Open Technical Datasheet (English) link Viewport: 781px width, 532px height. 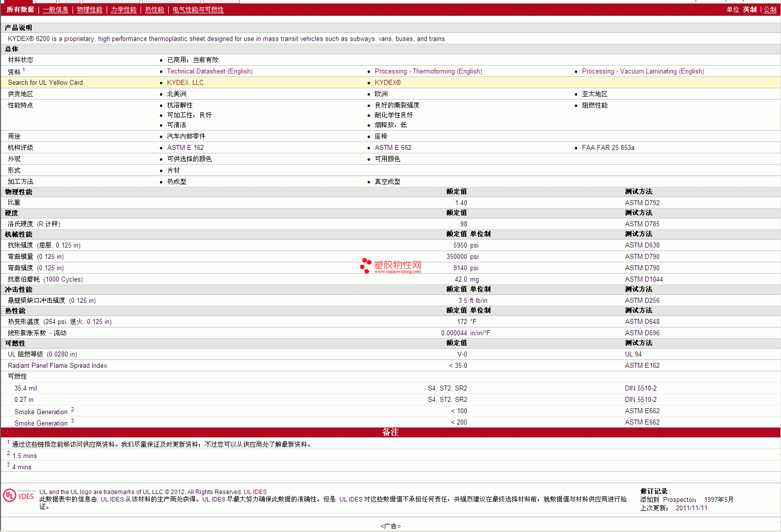click(x=210, y=71)
